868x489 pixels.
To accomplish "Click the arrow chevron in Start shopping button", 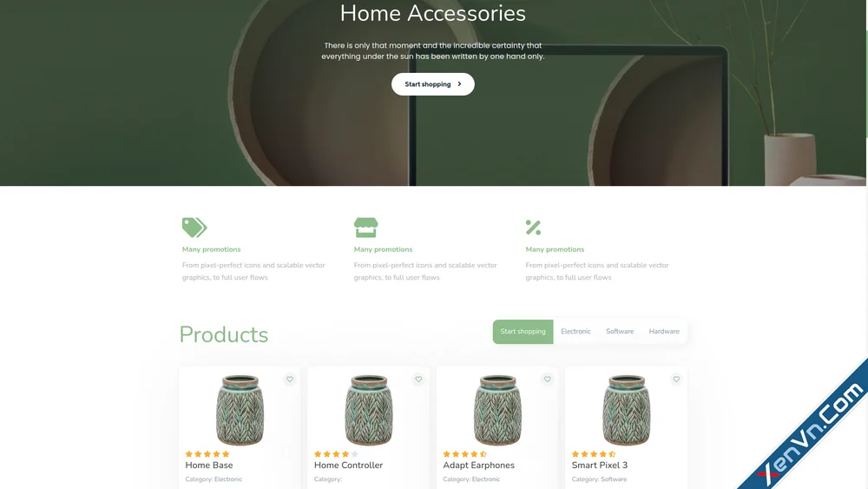I will [x=459, y=84].
